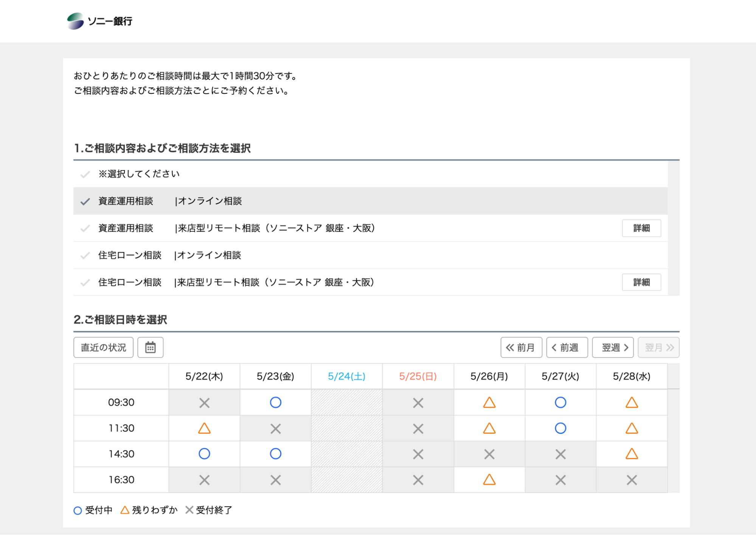Click closed X slot 5/25 at 16:30
The width and height of the screenshot is (756, 535).
418,480
